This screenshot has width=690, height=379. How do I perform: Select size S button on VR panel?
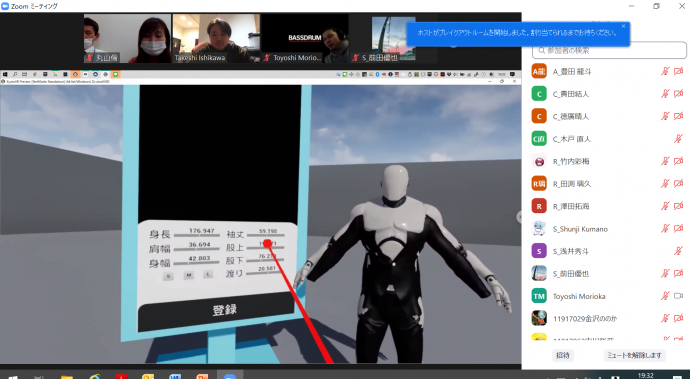[x=168, y=276]
